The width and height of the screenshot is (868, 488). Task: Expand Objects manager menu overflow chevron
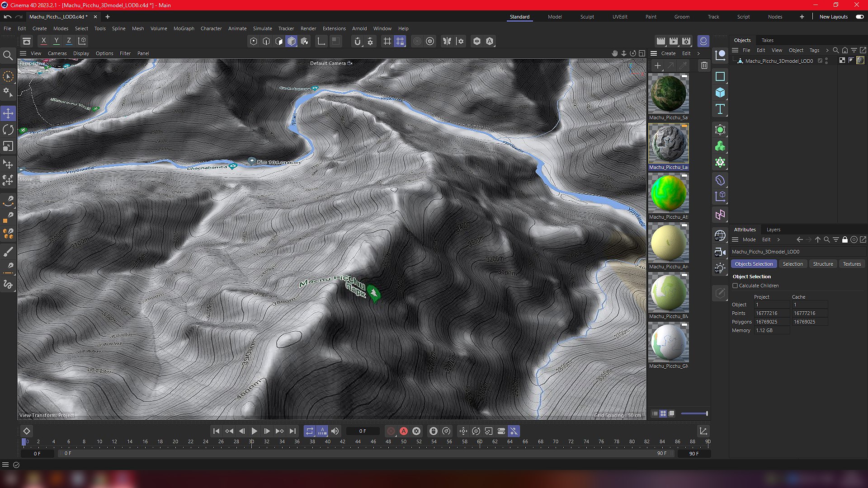point(827,50)
